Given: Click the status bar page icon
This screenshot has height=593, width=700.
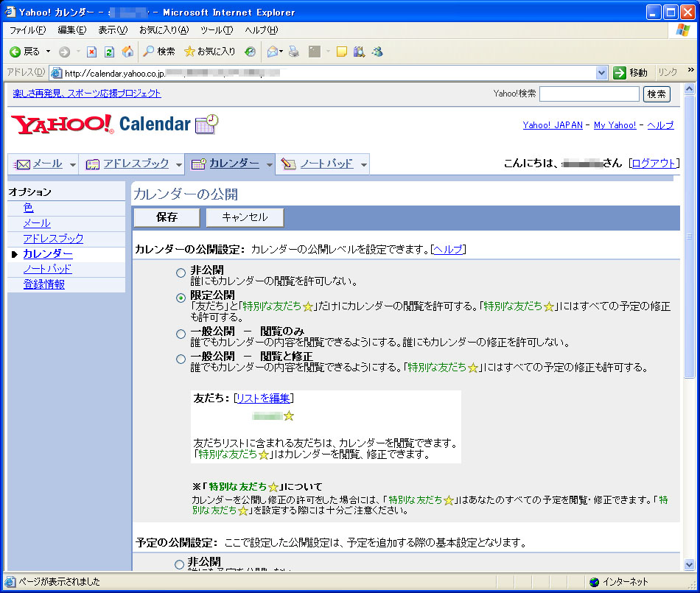Looking at the screenshot, I should pos(10,582).
